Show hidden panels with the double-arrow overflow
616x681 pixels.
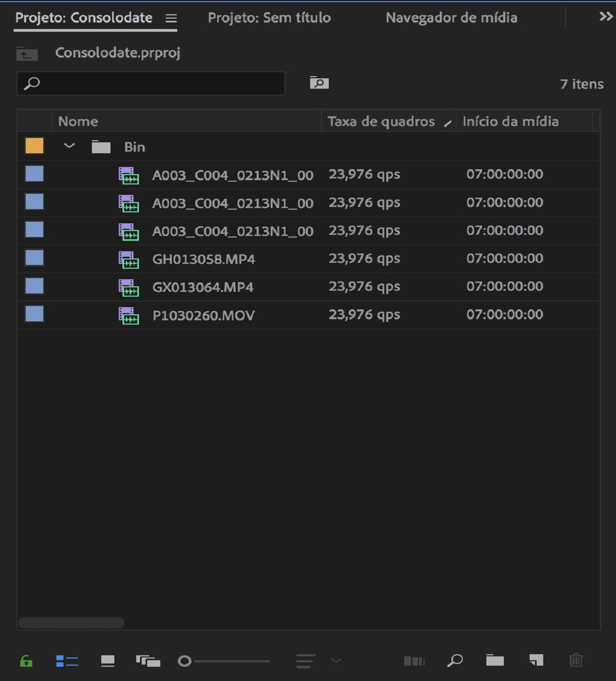[606, 16]
